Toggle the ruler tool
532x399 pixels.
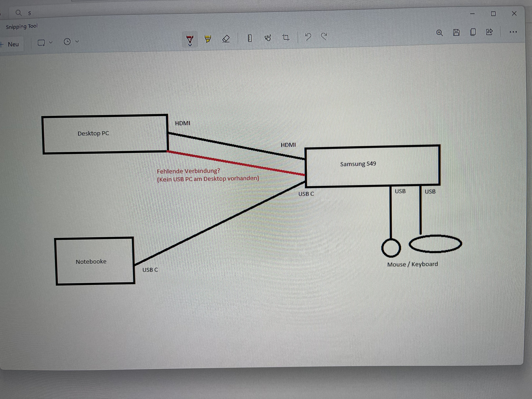250,38
